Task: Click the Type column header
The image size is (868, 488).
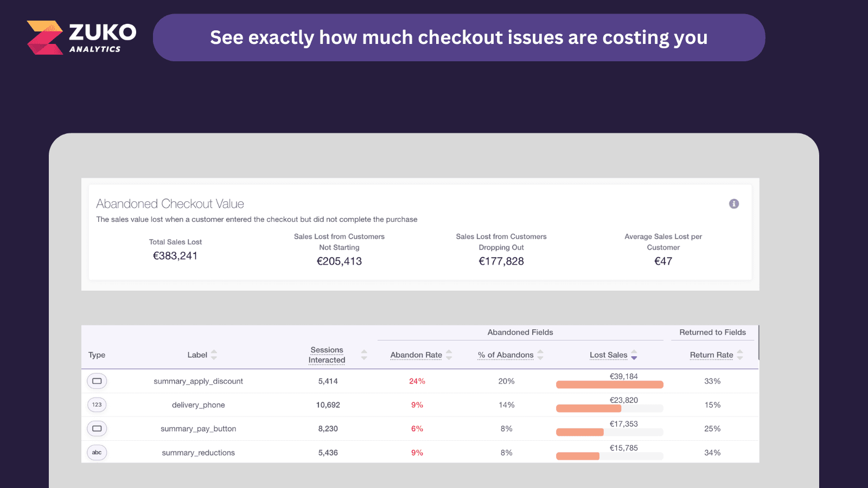Action: [97, 355]
